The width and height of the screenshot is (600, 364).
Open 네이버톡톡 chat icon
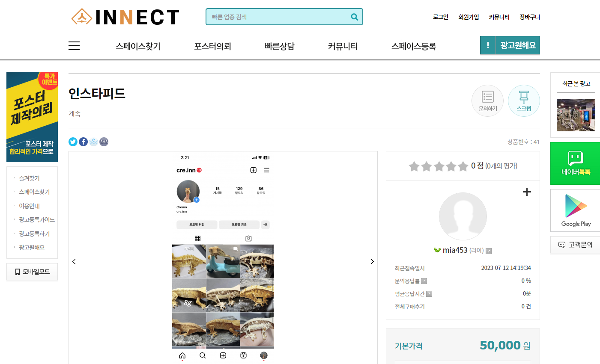pos(575,163)
